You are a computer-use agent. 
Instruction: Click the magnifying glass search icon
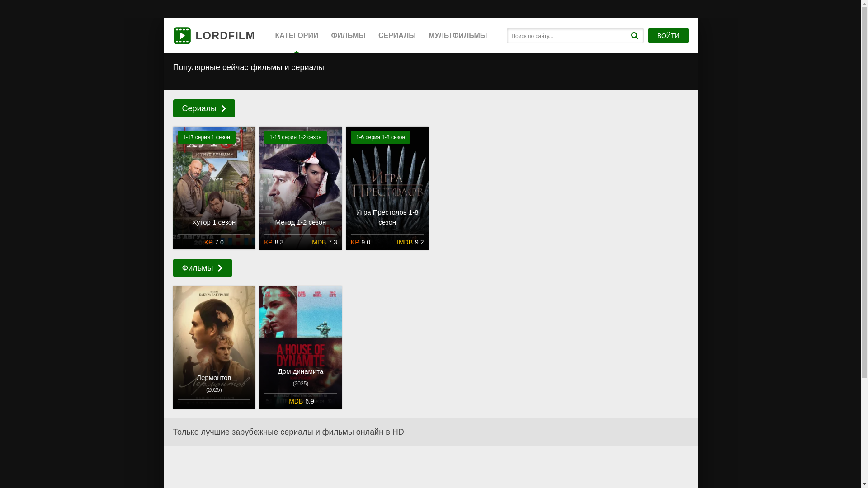click(634, 36)
